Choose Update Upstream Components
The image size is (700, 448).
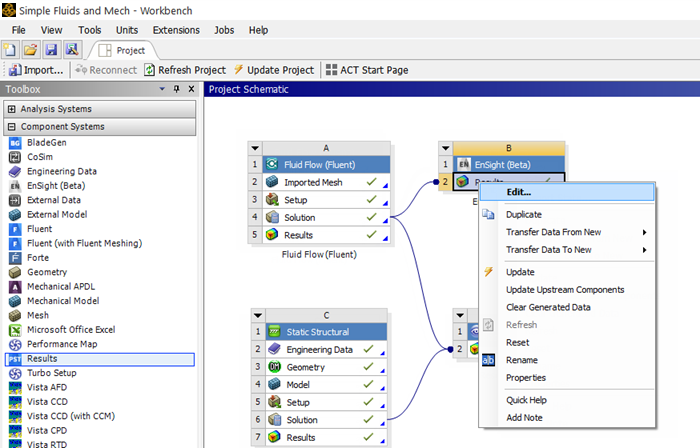tap(567, 290)
